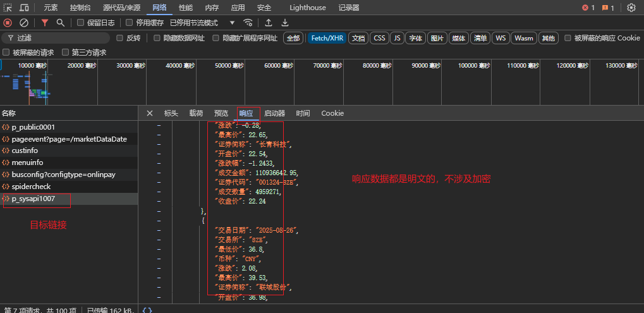Open the 载荷 tab

point(196,113)
